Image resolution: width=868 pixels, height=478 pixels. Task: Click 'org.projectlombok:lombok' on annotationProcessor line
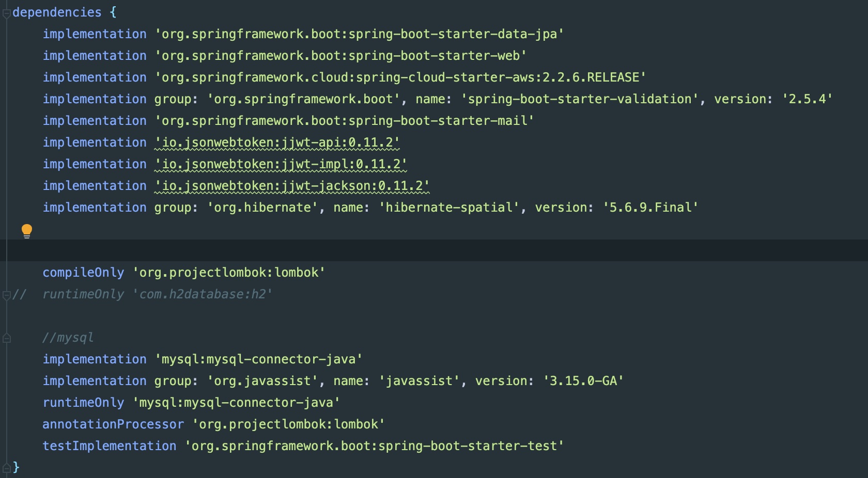(x=288, y=424)
